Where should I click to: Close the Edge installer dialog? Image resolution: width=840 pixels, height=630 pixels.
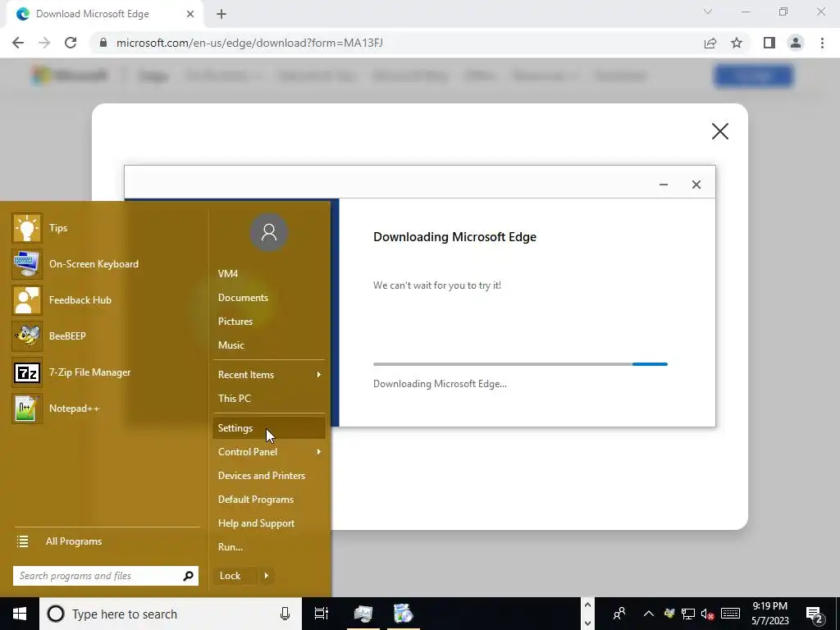[x=696, y=185]
